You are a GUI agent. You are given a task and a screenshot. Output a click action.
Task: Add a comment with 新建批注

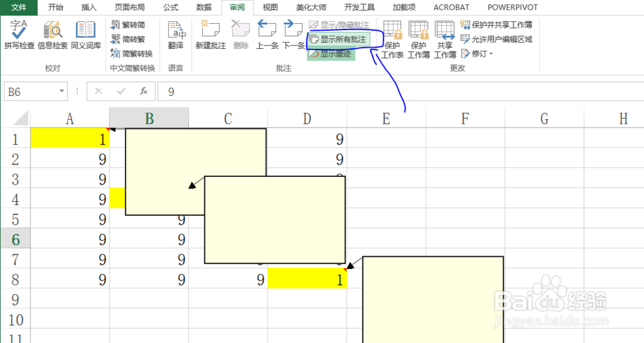(x=211, y=35)
